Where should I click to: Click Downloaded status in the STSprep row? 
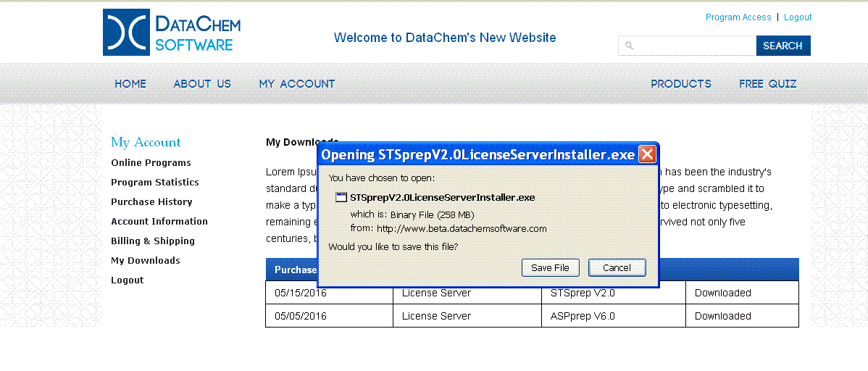(x=742, y=292)
